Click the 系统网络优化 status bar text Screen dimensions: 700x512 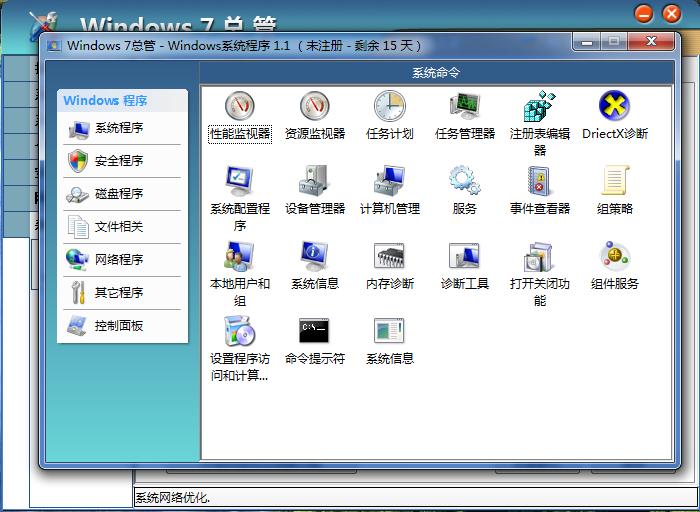173,498
